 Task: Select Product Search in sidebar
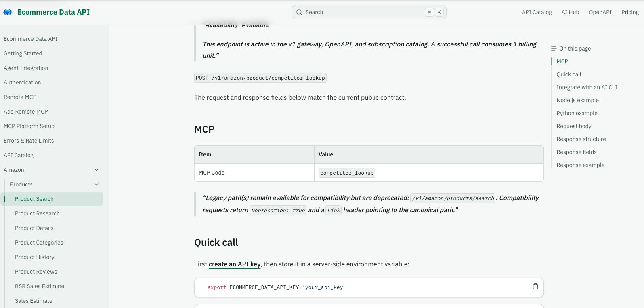point(52,199)
